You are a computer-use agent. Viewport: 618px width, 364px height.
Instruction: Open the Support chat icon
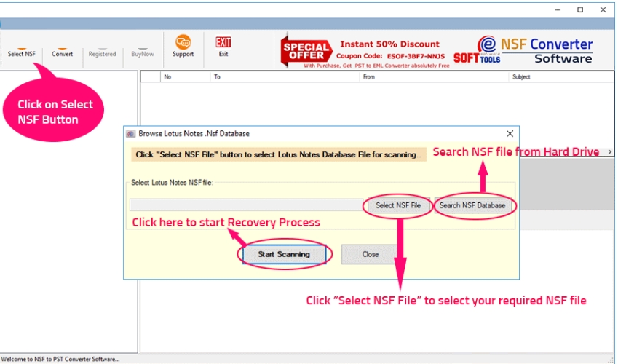pos(183,41)
